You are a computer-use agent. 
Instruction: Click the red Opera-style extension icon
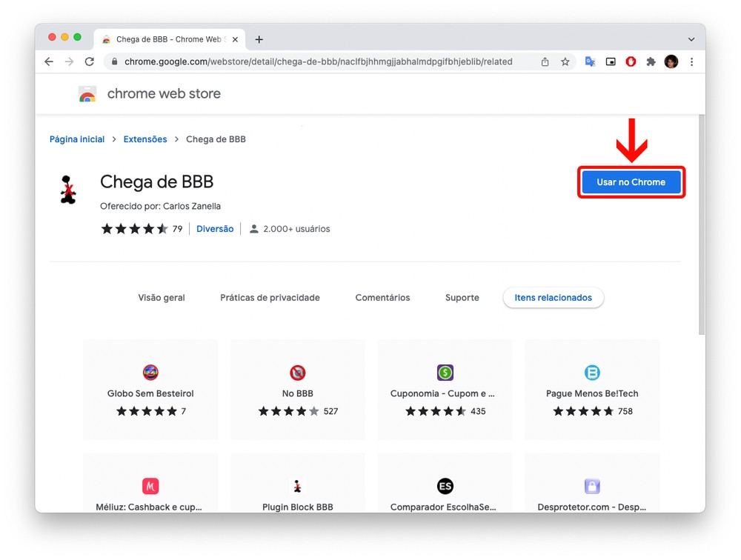click(631, 62)
